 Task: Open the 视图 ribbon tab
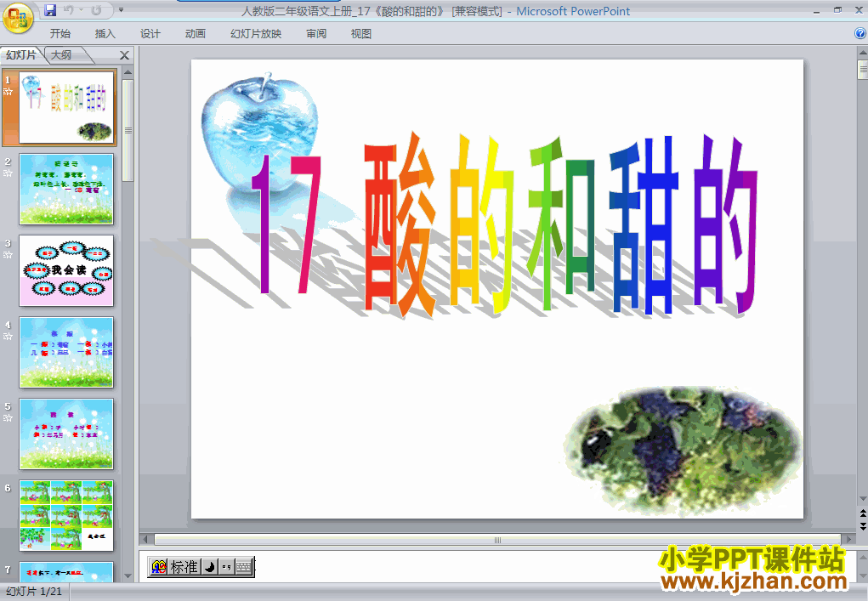361,34
